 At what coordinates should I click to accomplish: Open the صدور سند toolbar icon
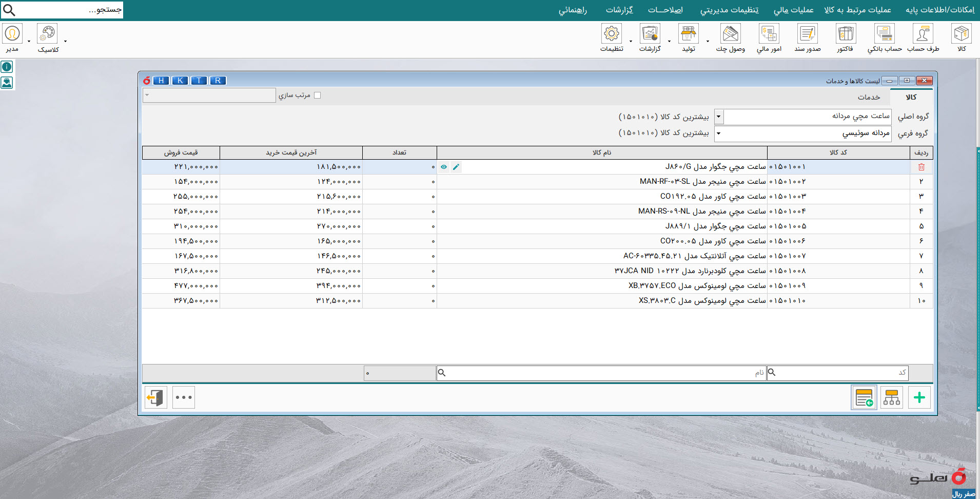[x=807, y=34]
